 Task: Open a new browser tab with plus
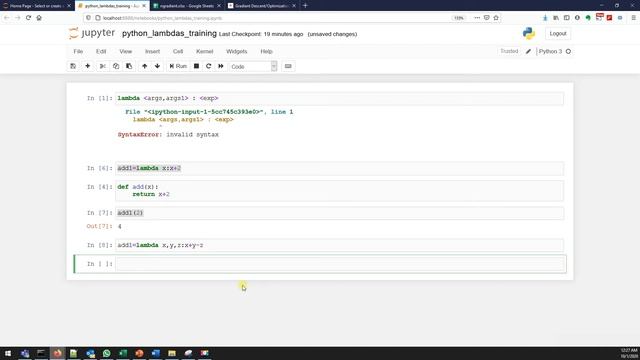[305, 6]
